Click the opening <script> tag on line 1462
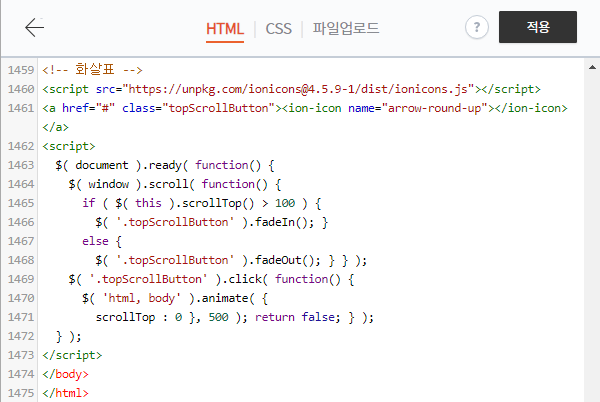The height and width of the screenshot is (402, 600). pyautogui.click(x=68, y=146)
